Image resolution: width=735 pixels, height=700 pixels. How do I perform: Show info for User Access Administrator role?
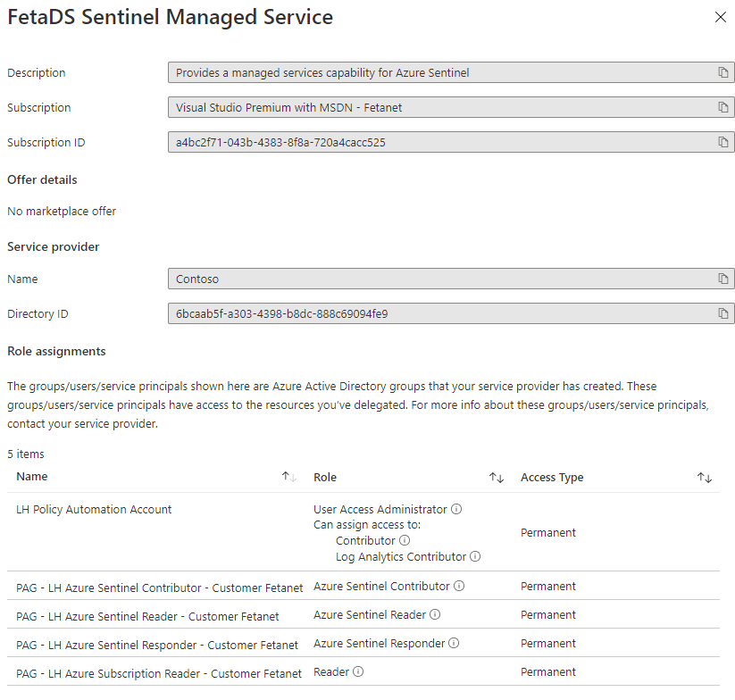[x=456, y=509]
